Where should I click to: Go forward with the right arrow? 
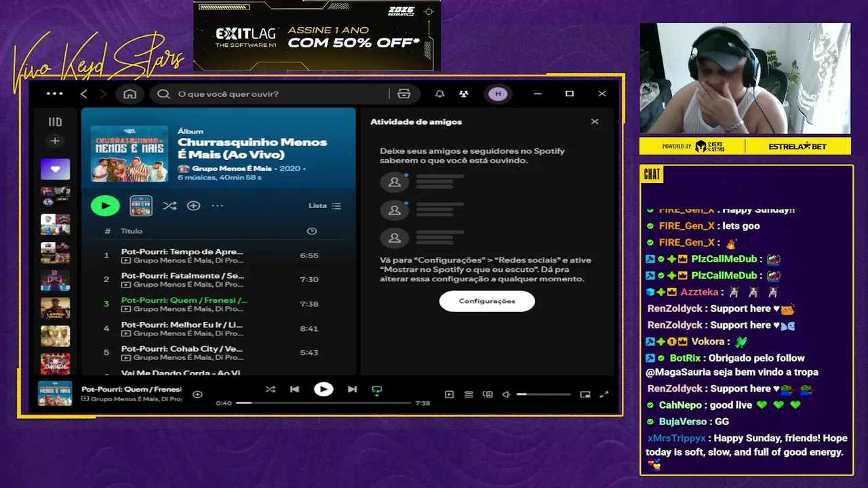(x=103, y=94)
